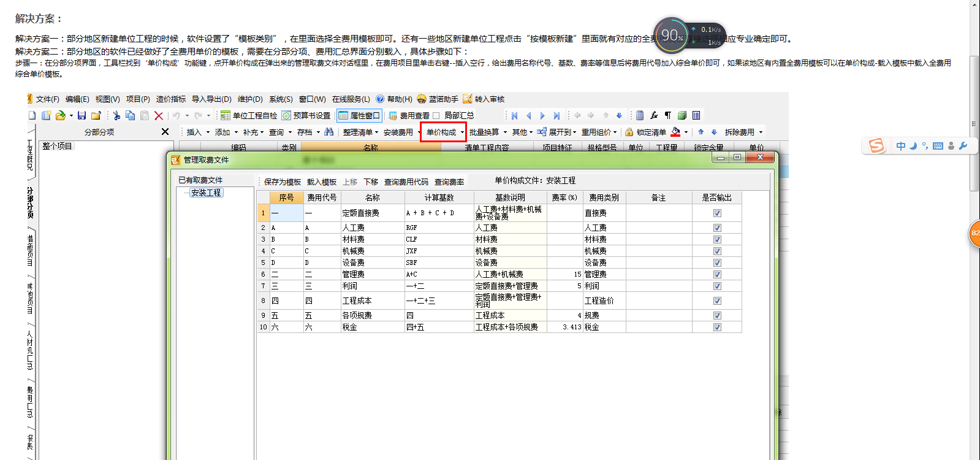Image resolution: width=980 pixels, height=460 pixels.
Task: Click the Sogou S input method icon
Action: point(877,145)
